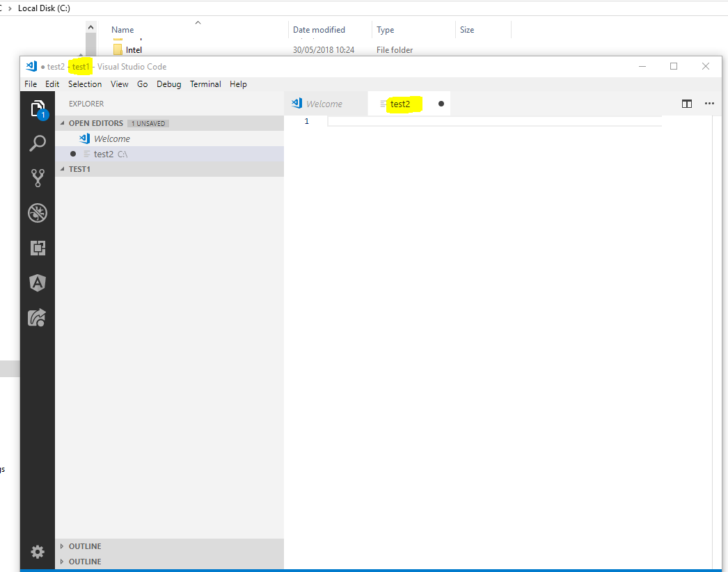728x572 pixels.
Task: Select test2 in the Open Editors list
Action: (x=103, y=153)
